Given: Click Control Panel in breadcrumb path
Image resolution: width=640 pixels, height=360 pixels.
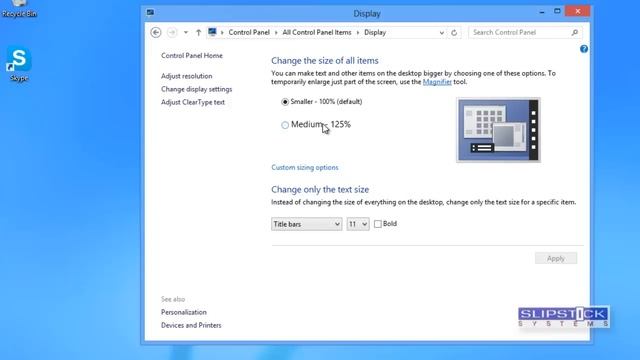Looking at the screenshot, I should [x=249, y=32].
